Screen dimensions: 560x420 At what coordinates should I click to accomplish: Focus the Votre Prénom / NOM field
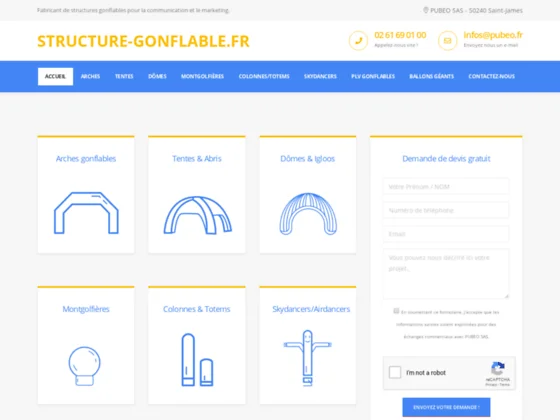click(x=446, y=186)
